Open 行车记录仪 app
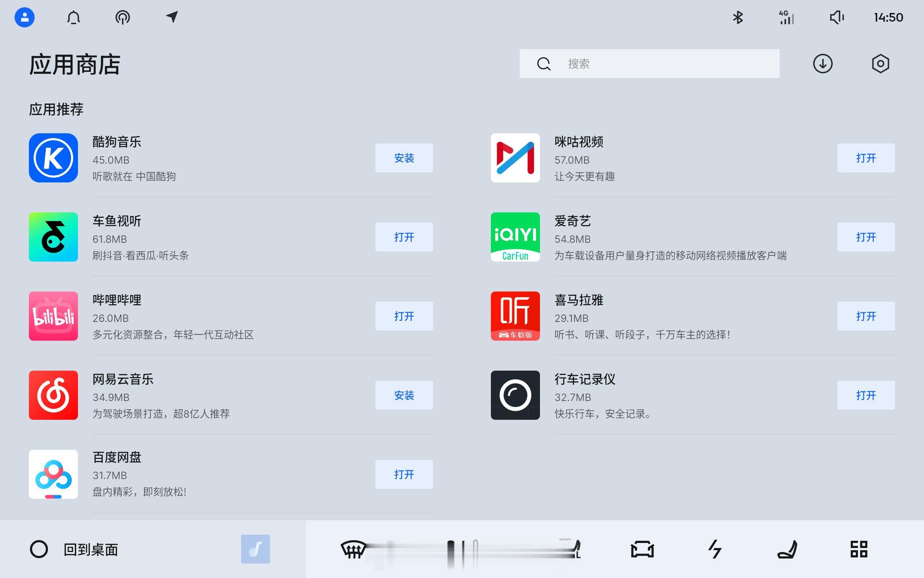The image size is (924, 578). (866, 395)
